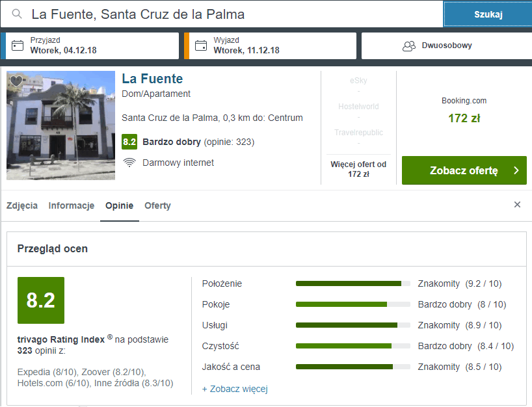Click the green 8.2 rating badge

[x=129, y=142]
